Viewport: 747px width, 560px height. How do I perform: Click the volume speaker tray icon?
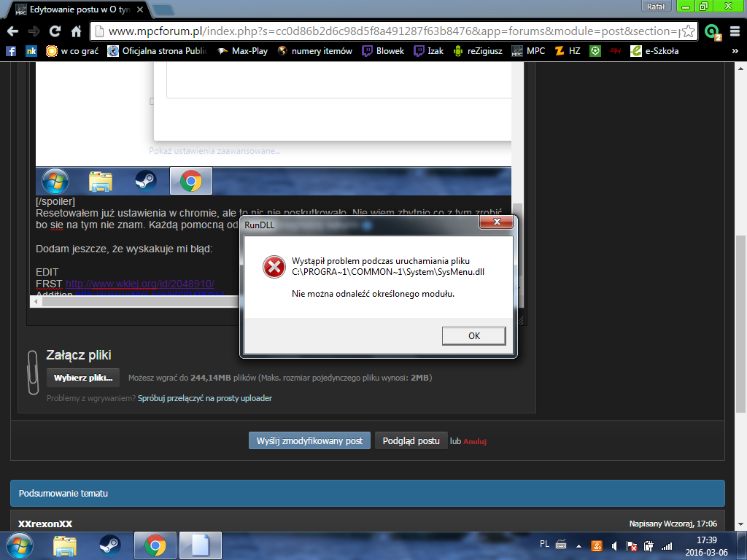click(614, 546)
